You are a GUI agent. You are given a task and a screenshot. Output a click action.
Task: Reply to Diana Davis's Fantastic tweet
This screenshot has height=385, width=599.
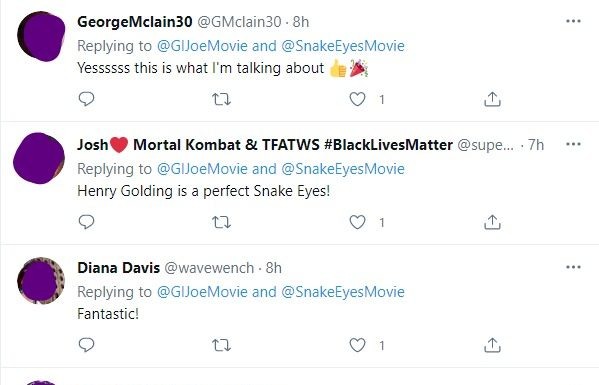[x=86, y=345]
